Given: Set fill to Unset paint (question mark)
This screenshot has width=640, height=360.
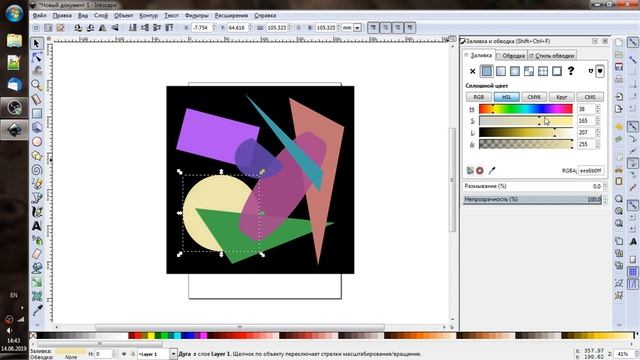Looking at the screenshot, I should (x=571, y=71).
